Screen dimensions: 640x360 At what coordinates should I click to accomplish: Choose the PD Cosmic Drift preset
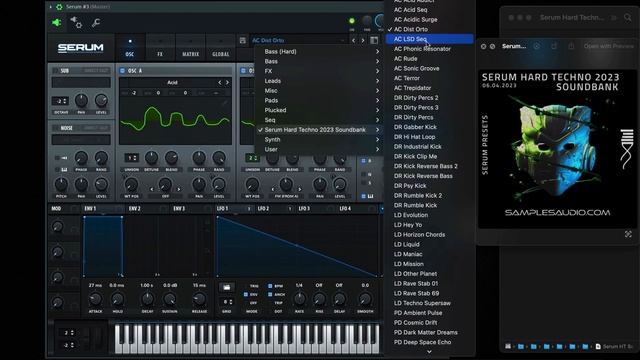[x=429, y=322]
